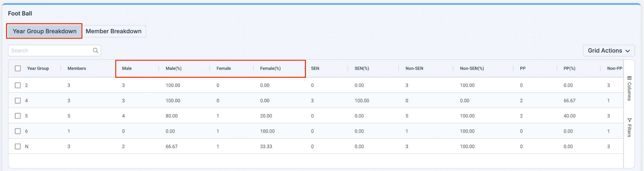The image size is (644, 171).
Task: Switch to Member Breakdown tab
Action: pos(114,31)
